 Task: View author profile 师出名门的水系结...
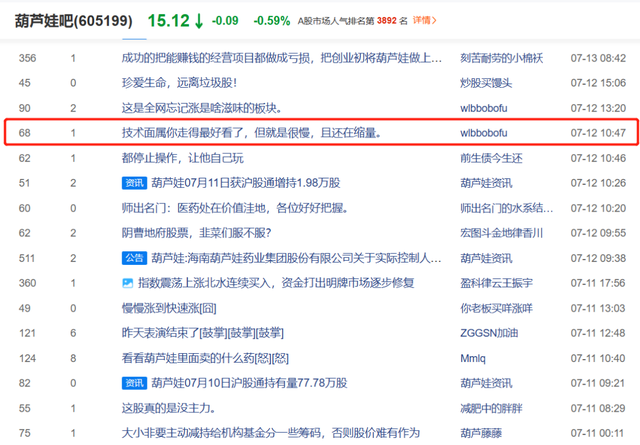pyautogui.click(x=507, y=208)
